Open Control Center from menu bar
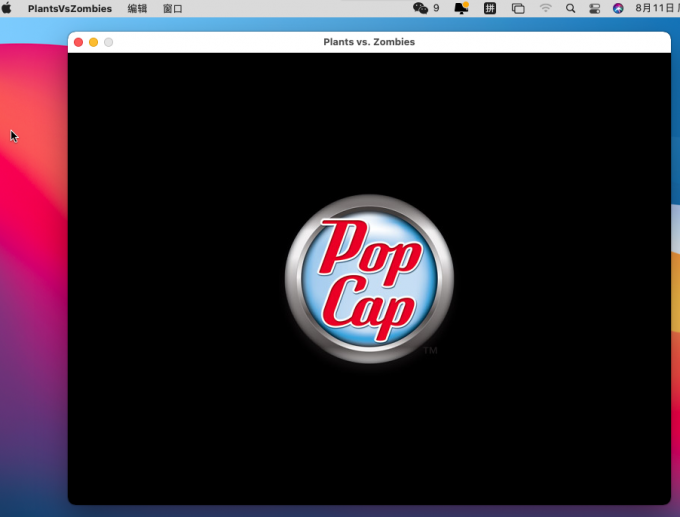This screenshot has width=680, height=517. coord(595,8)
